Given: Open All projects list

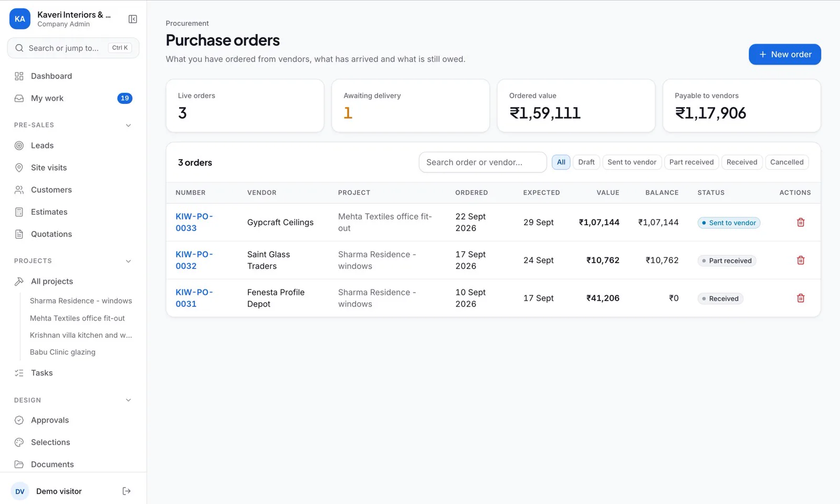Looking at the screenshot, I should 73,281.
